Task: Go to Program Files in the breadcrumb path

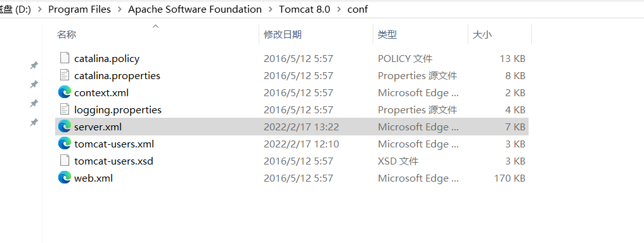Action: click(x=80, y=9)
